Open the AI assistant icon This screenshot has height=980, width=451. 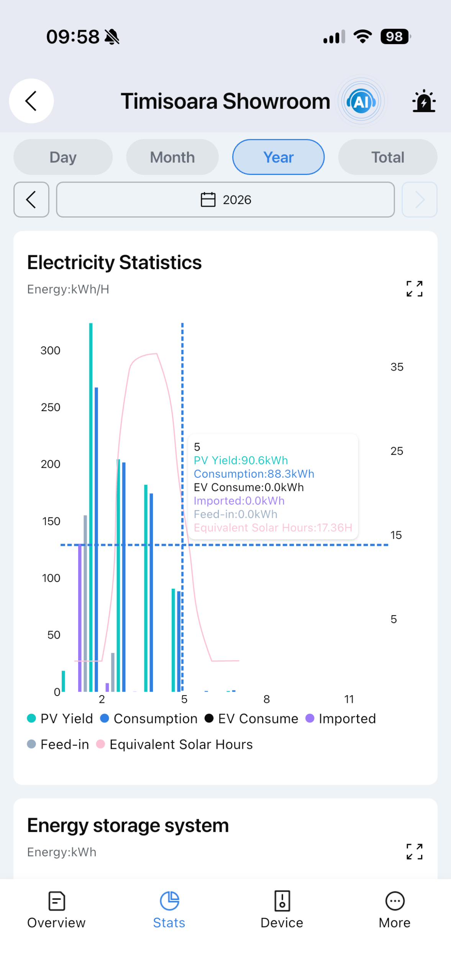point(361,101)
